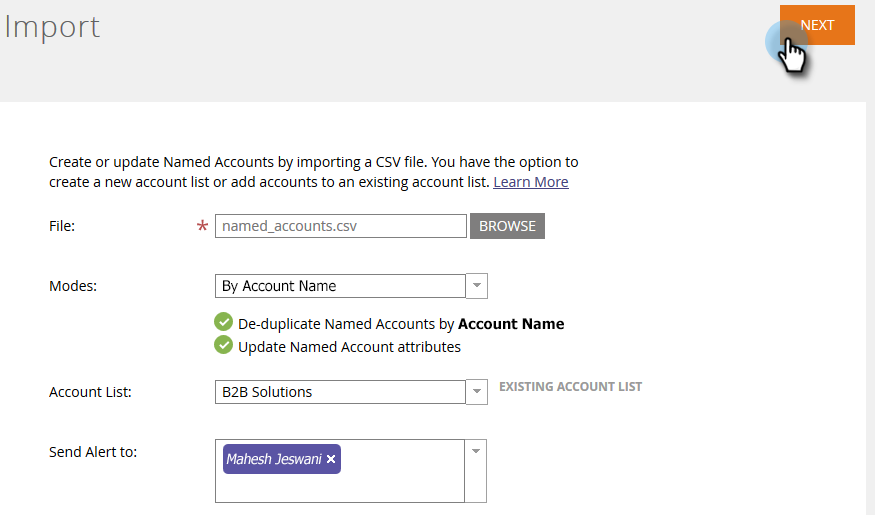Click the Update Named Account attributes checkmark
875x515 pixels.
coord(223,346)
